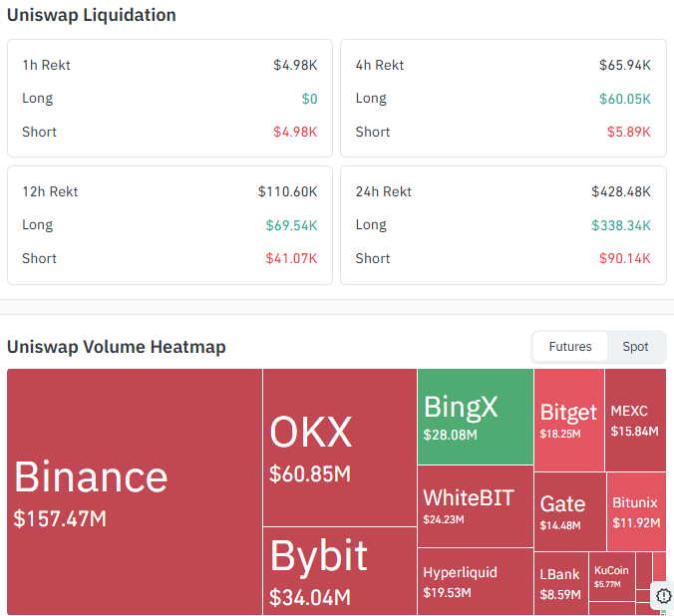This screenshot has width=674, height=616.
Task: Click the 12h Short value $41.07K
Action: point(291,258)
